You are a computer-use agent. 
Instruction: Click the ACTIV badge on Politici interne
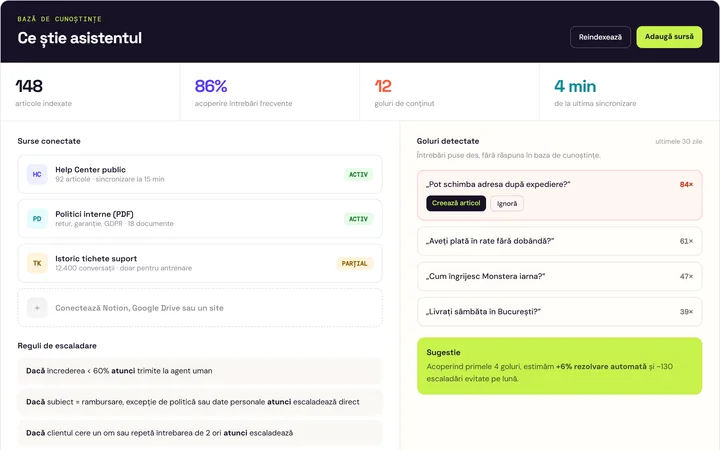tap(358, 219)
